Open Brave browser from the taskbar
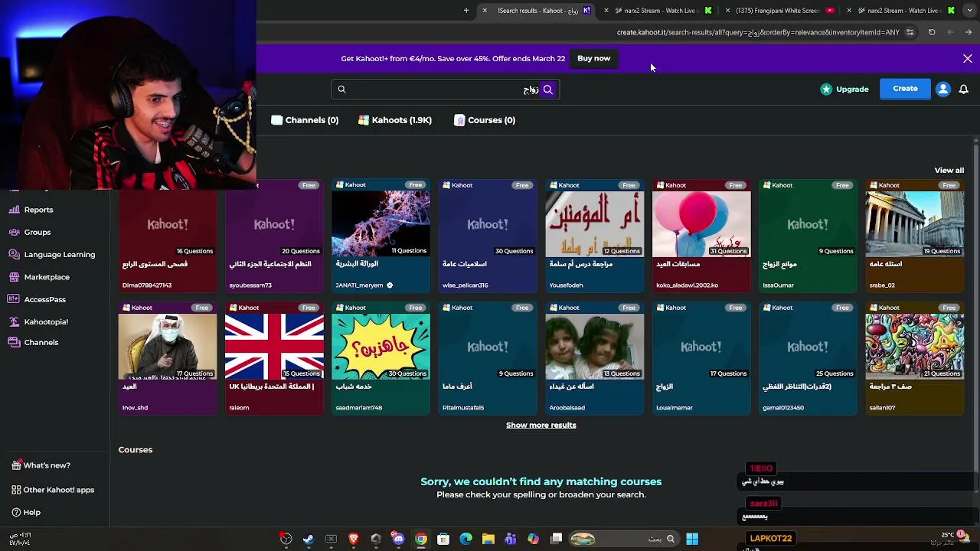Viewport: 980px width, 551px height. [x=353, y=539]
